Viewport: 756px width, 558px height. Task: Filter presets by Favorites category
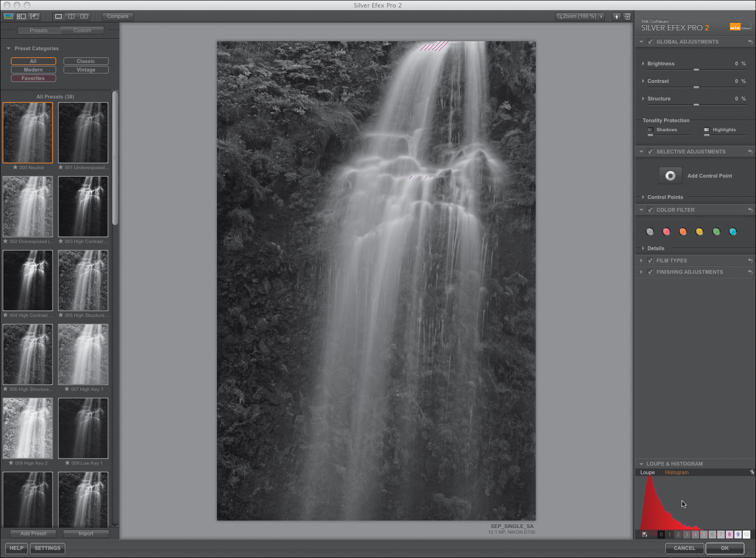(33, 78)
